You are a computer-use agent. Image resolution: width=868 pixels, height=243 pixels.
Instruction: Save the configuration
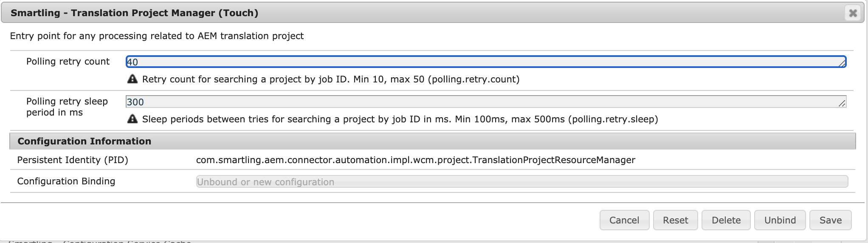coord(831,220)
